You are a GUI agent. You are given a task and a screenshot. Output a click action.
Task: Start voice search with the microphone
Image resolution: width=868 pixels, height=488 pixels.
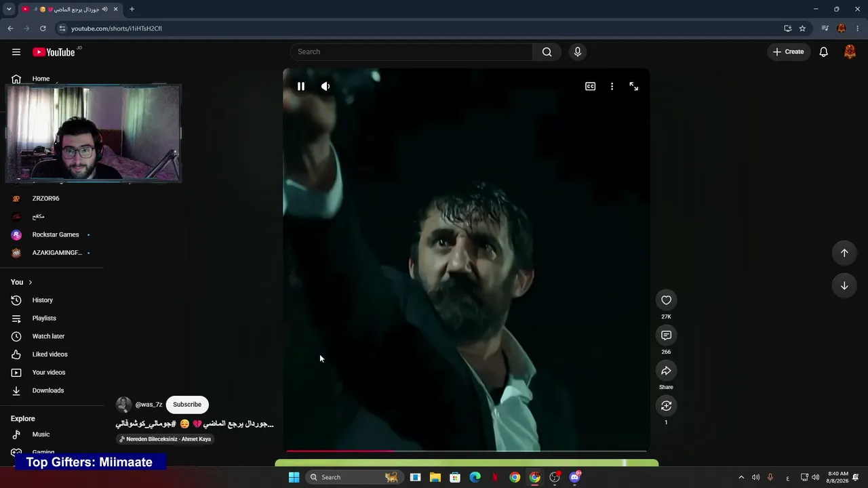[x=578, y=52]
